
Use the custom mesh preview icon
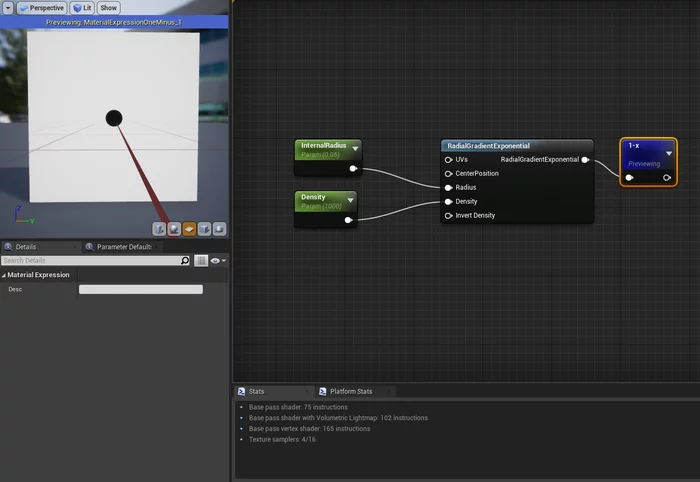pyautogui.click(x=219, y=229)
